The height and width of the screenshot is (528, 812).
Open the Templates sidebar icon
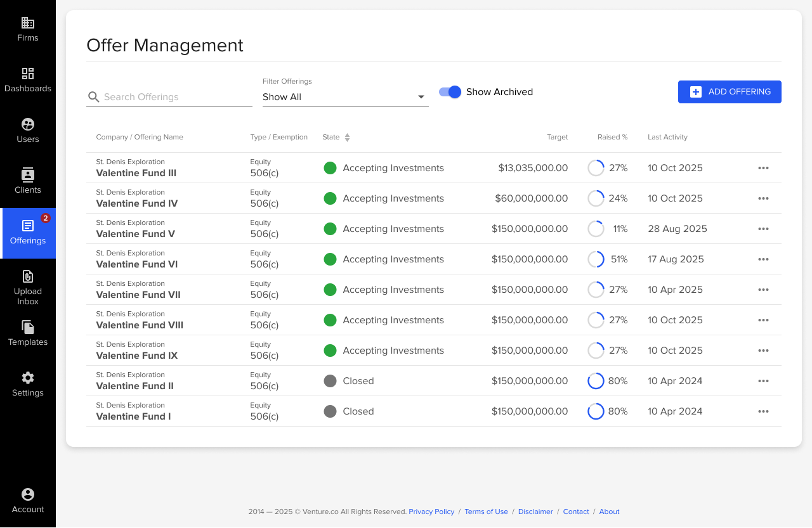coord(28,328)
